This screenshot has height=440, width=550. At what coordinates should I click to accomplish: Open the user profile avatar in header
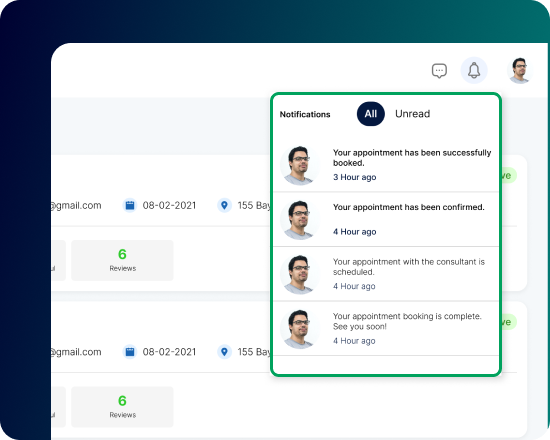tap(519, 71)
